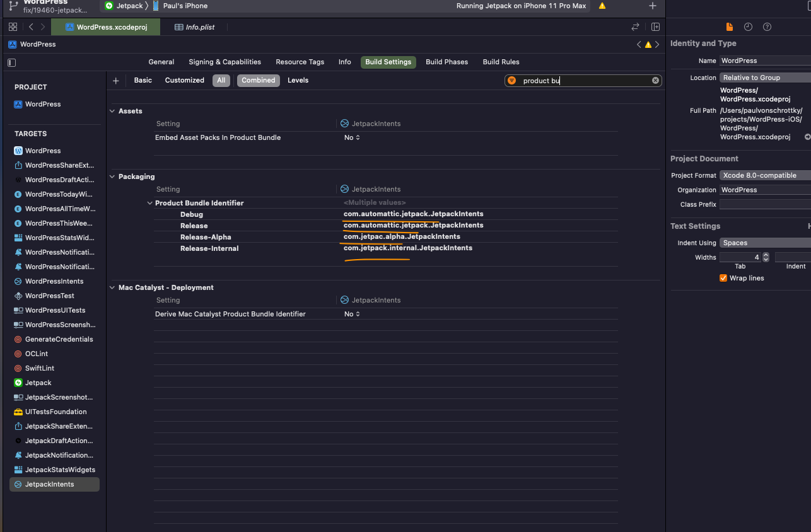Show the History inspector clock icon
811x532 pixels.
[748, 27]
